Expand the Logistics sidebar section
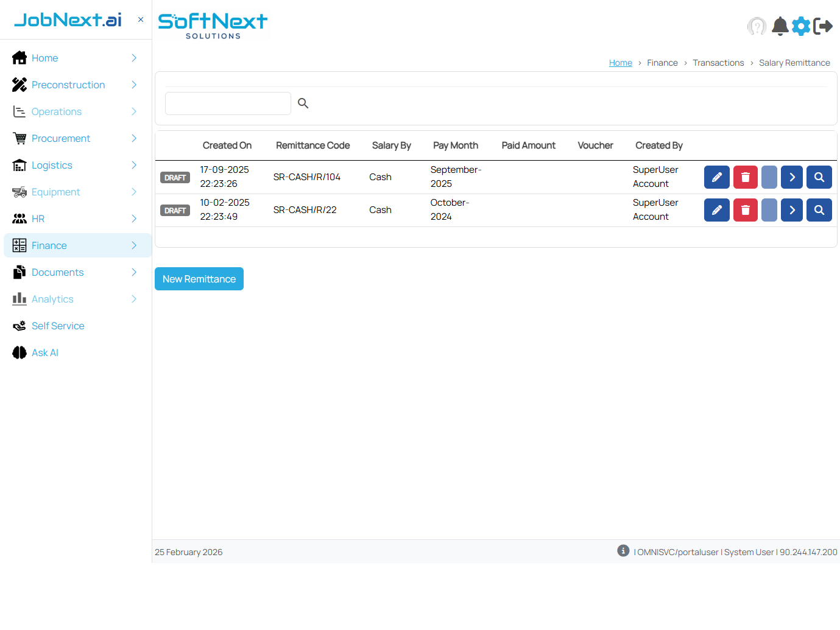Viewport: 840px width, 630px height. point(133,165)
